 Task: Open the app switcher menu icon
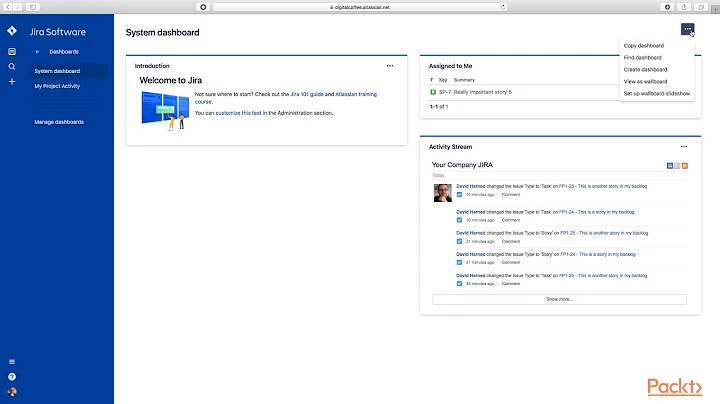click(12, 362)
